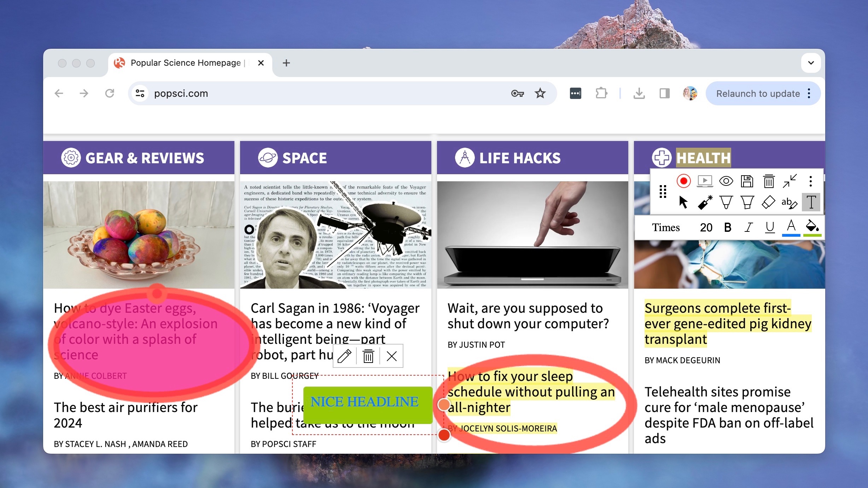Open Chrome's three-dot settings menu

click(809, 93)
